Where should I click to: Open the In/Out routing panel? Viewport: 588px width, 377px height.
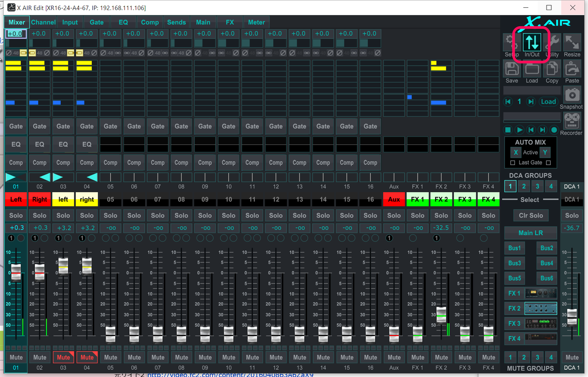(532, 42)
